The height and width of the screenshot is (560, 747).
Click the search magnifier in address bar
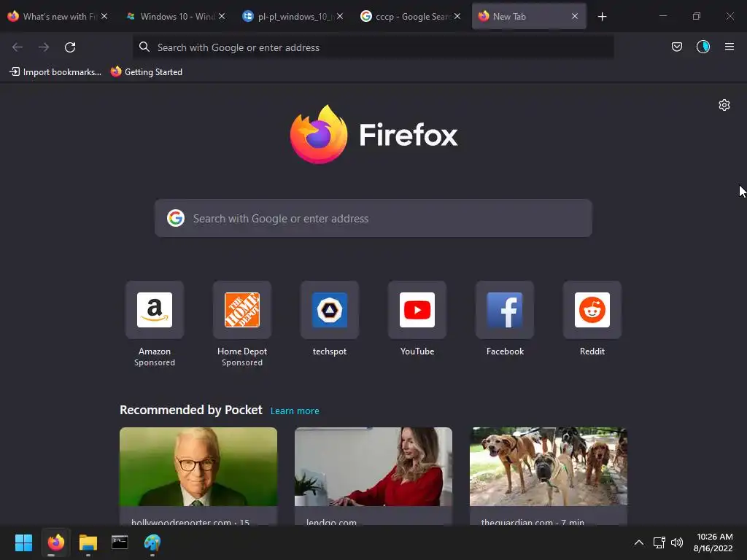(144, 47)
